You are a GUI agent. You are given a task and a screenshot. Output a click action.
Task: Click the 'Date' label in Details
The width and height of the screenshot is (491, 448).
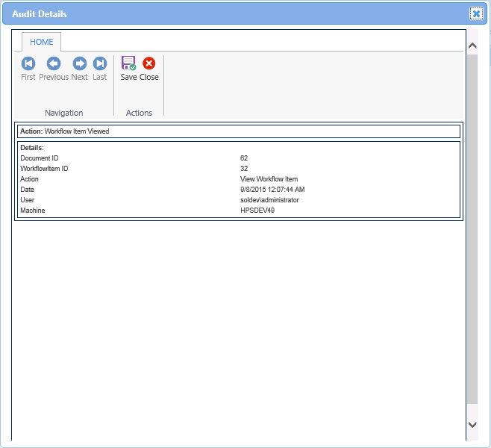point(28,190)
